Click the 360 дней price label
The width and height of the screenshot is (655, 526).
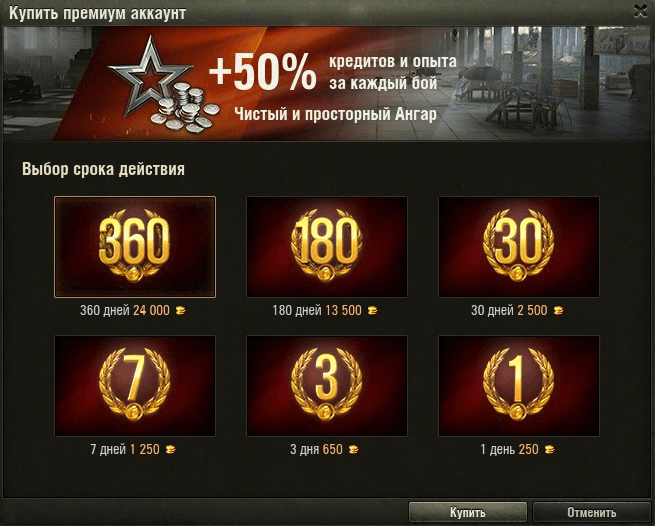point(125,310)
